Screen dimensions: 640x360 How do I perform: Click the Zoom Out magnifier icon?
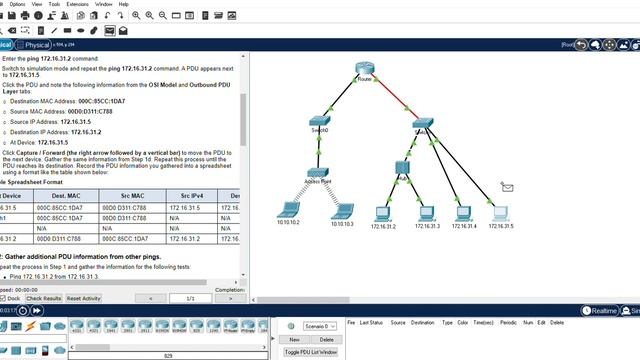(162, 16)
